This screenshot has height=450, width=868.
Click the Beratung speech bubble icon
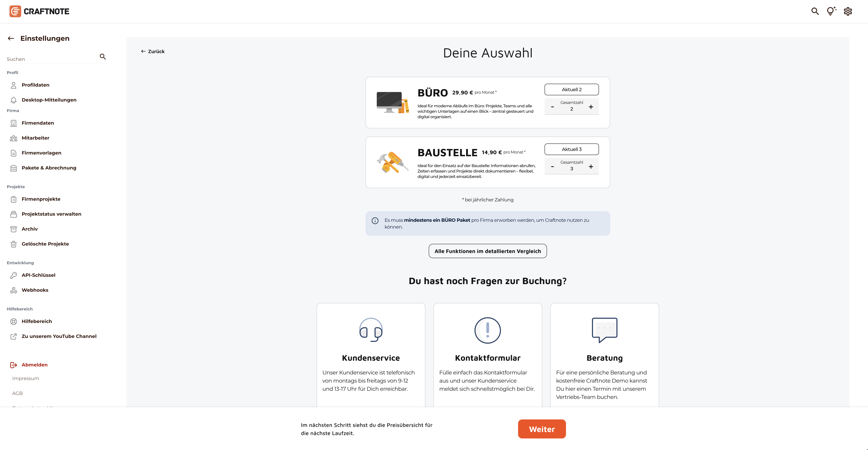tap(605, 330)
